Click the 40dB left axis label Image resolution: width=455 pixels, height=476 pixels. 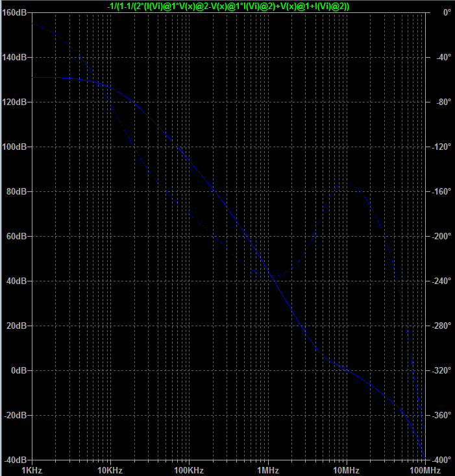16,281
